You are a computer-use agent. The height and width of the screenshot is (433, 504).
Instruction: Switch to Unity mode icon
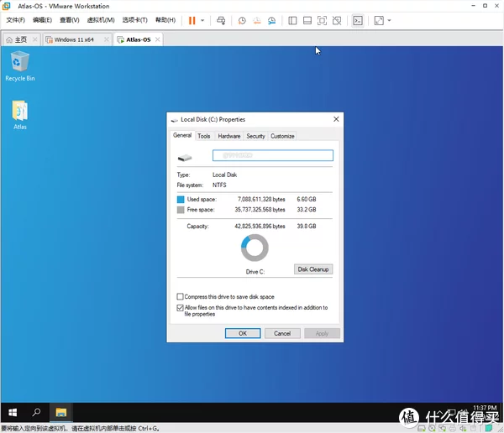coord(337,20)
